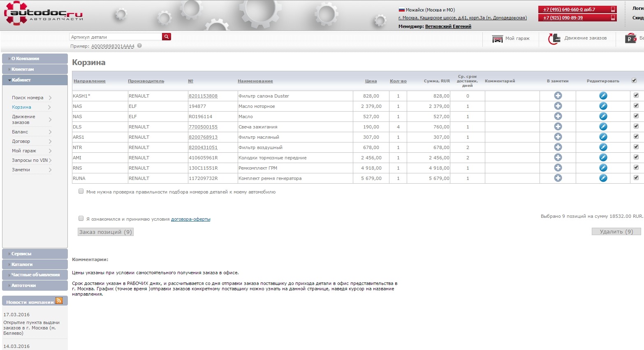Select Корзина in the cabinet menu

click(x=21, y=107)
